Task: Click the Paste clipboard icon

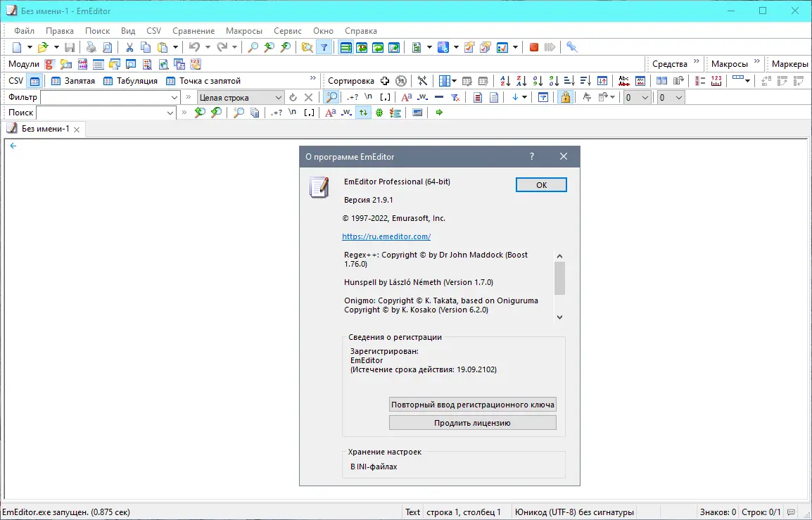Action: (163, 47)
